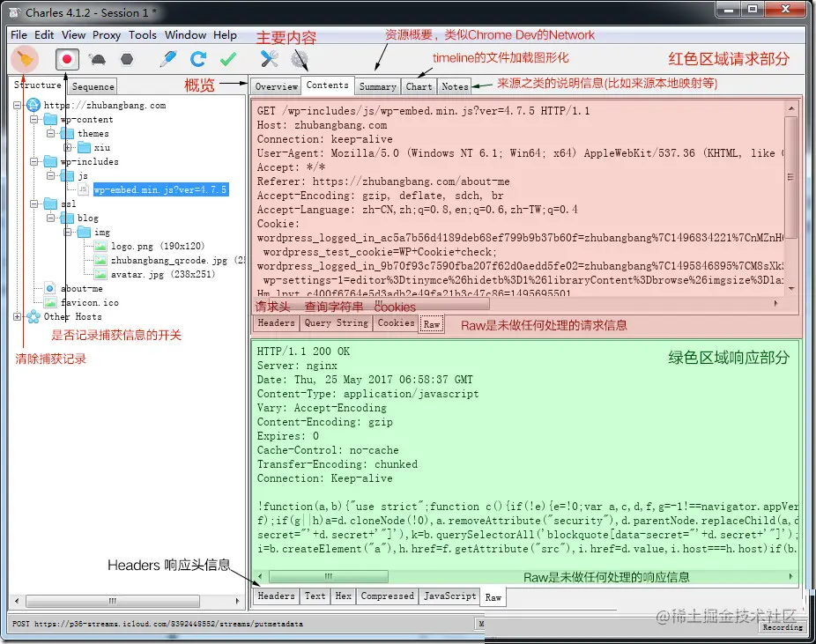The height and width of the screenshot is (644, 816).
Task: Click the Validate checkmark icon
Action: point(228,59)
